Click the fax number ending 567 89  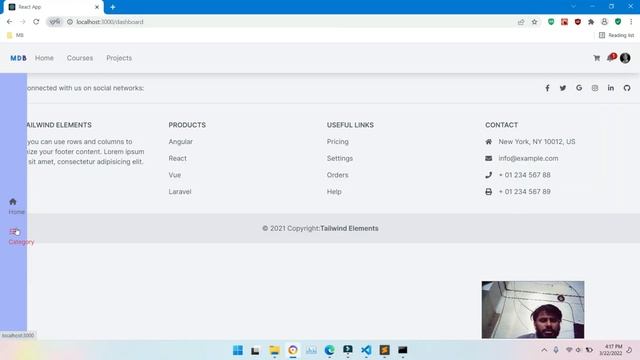click(524, 191)
